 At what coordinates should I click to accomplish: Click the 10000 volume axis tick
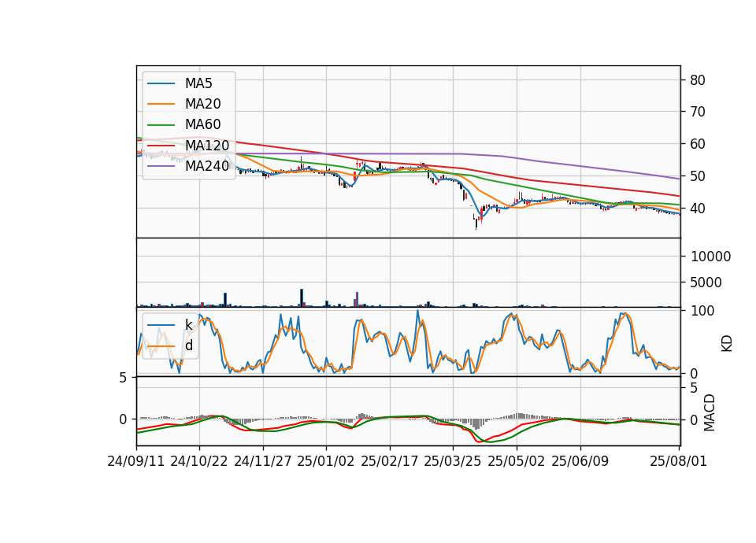[710, 257]
